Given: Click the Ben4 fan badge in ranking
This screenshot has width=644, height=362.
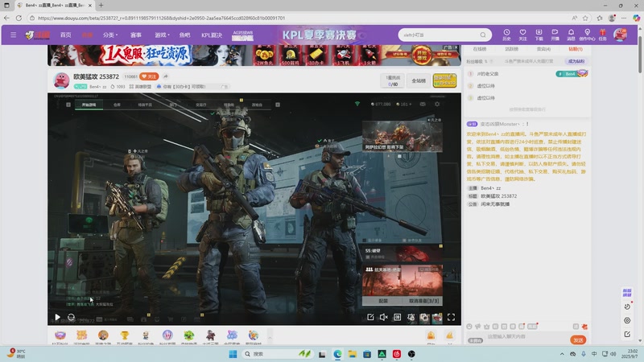Looking at the screenshot, I should point(572,73).
